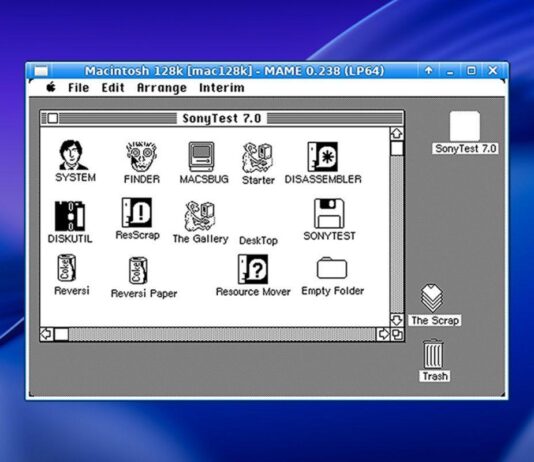Select the Reversi Coke can icon
This screenshot has height=462, width=534.
pyautogui.click(x=67, y=268)
